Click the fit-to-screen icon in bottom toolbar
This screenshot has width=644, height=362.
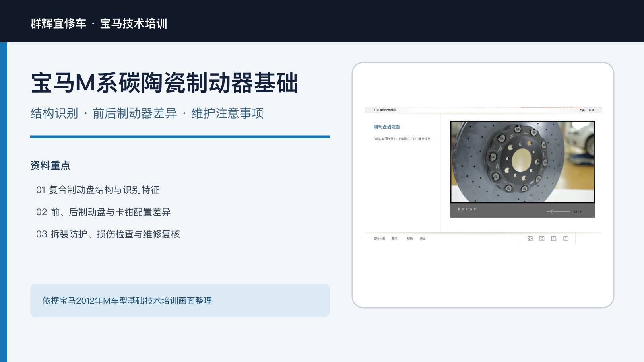click(x=530, y=239)
